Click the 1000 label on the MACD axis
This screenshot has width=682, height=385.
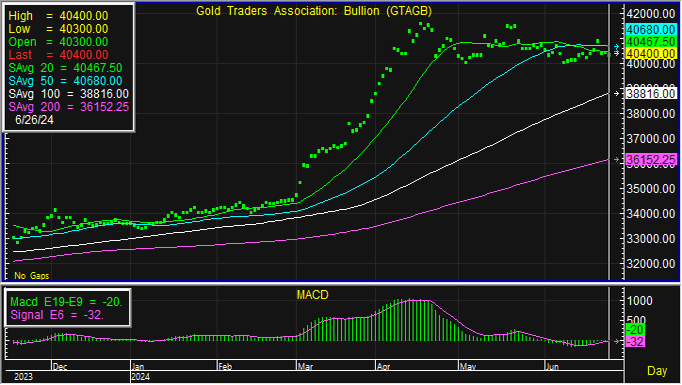639,301
